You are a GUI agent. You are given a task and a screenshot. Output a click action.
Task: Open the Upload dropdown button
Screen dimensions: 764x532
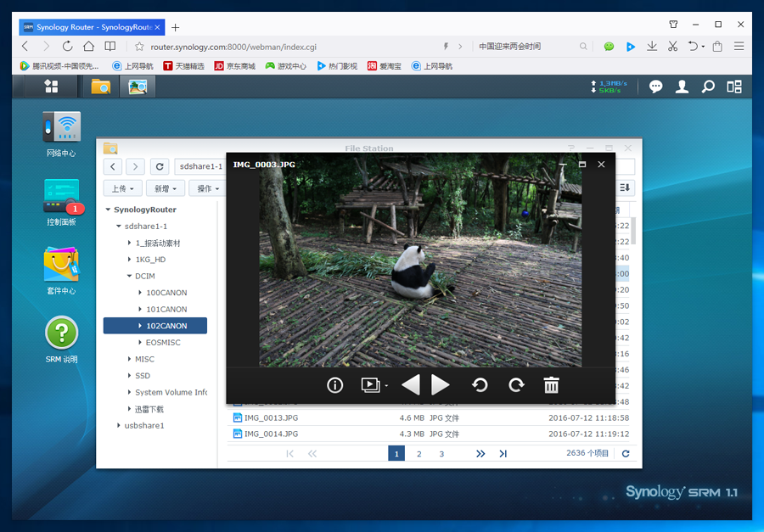[122, 188]
